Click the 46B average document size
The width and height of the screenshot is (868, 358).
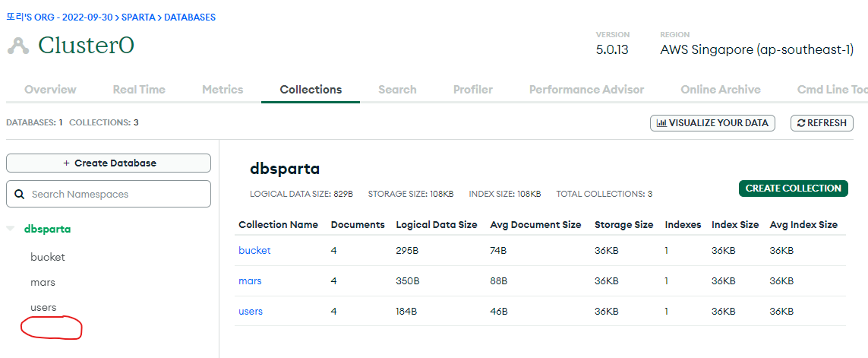[500, 312]
